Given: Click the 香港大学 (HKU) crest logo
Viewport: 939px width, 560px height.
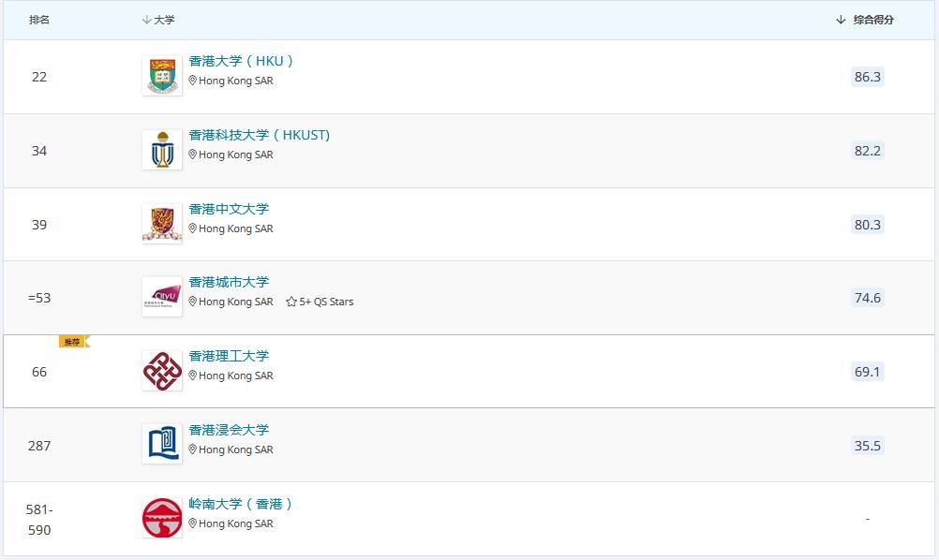Looking at the screenshot, I should [162, 76].
